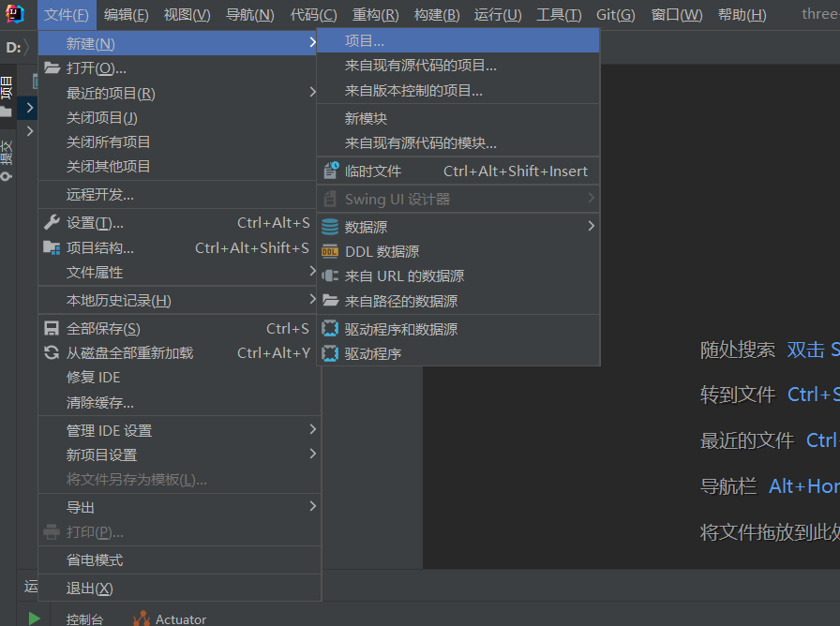Click the DDL icon next to DDL 数据源

(330, 252)
